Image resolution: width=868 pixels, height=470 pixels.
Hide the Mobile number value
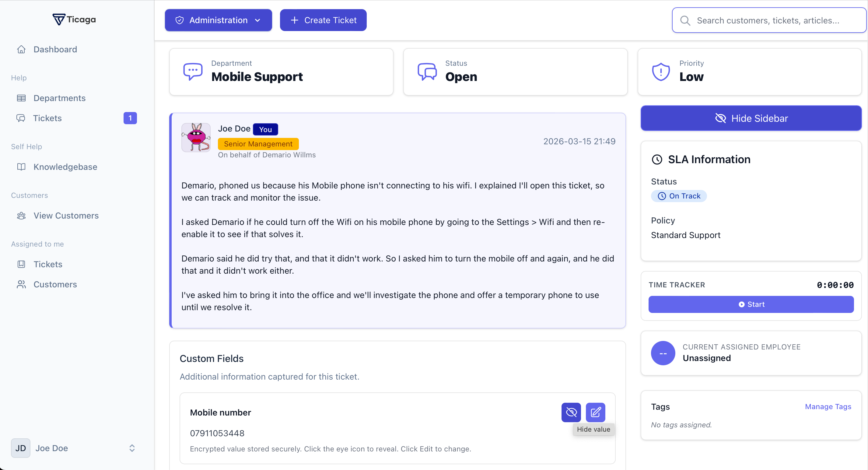coord(571,412)
